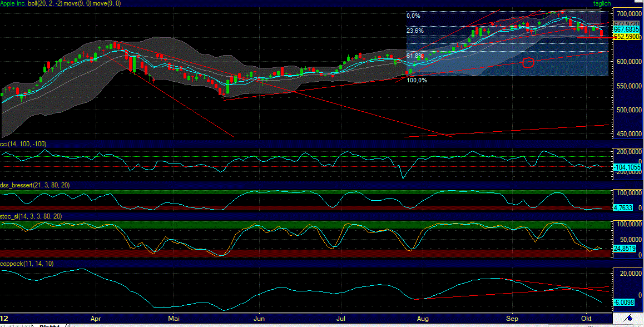The image size is (644, 327).
Task: Open the Blatt1 sheet tab
Action: [x=49, y=325]
